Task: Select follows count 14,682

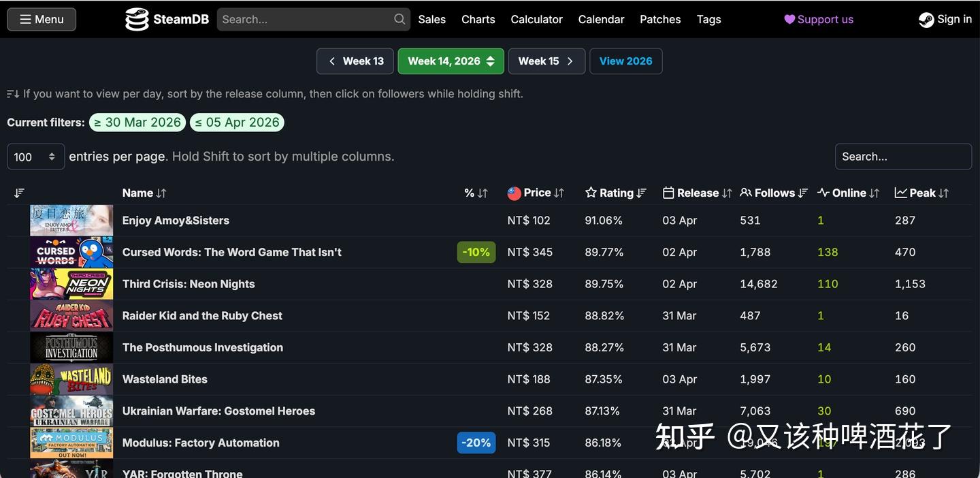Action: pyautogui.click(x=759, y=284)
